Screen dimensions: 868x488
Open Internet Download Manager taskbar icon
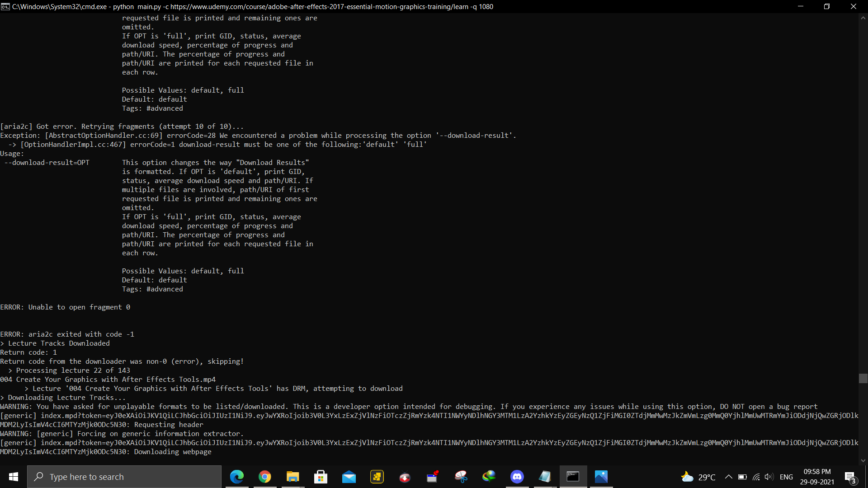[x=489, y=477]
